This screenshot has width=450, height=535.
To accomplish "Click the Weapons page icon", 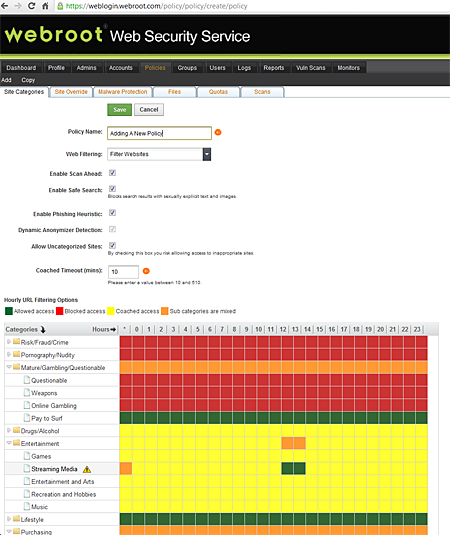I will click(27, 392).
